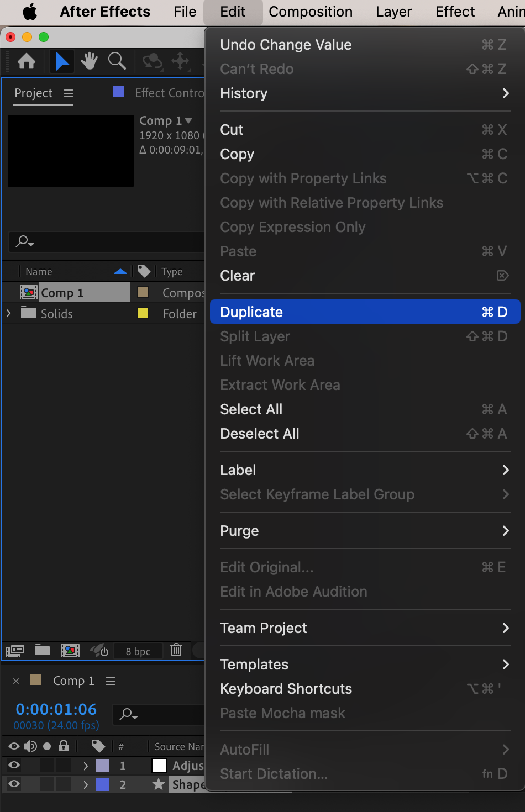Click the Project panel search field
Viewport: 525px width, 812px height.
[x=111, y=241]
